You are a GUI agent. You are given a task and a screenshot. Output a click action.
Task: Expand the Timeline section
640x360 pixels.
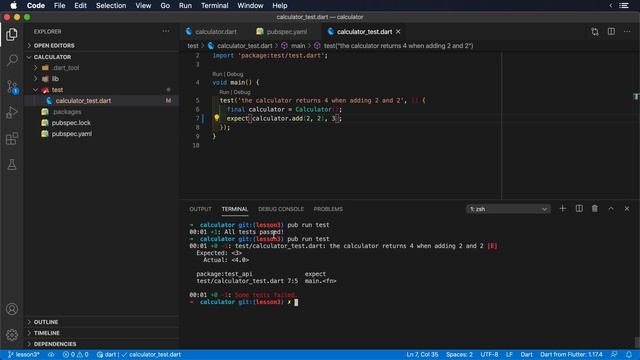47,333
